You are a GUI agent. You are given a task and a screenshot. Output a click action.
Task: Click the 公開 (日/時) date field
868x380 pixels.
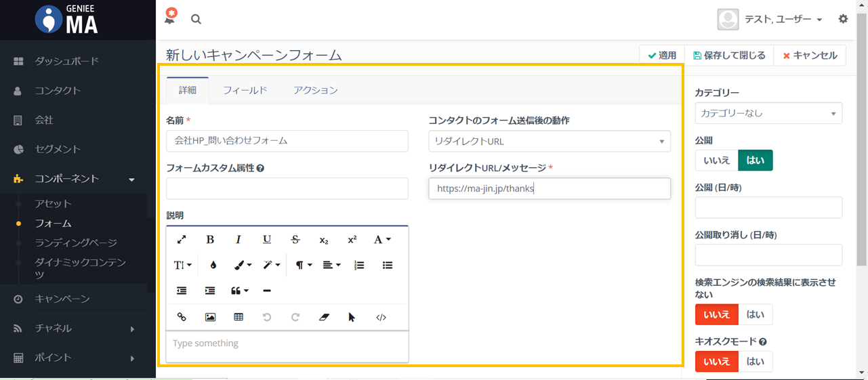coord(768,207)
